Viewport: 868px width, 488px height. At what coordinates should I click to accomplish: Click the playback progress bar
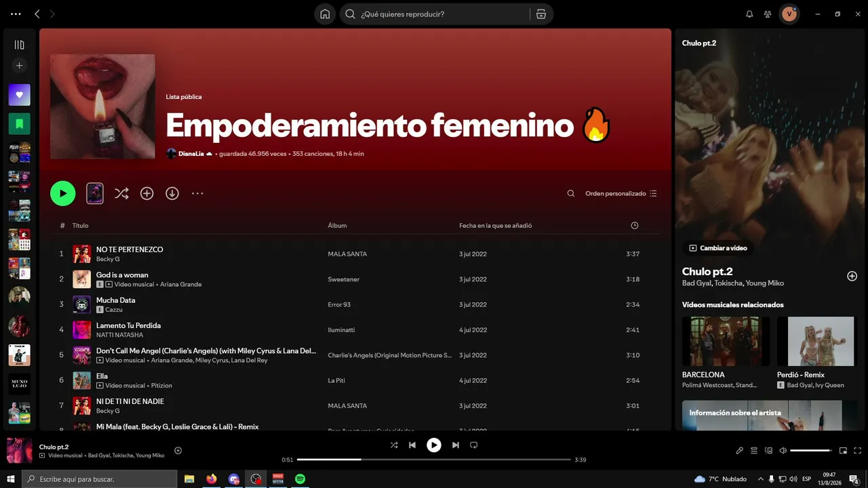coord(434,460)
